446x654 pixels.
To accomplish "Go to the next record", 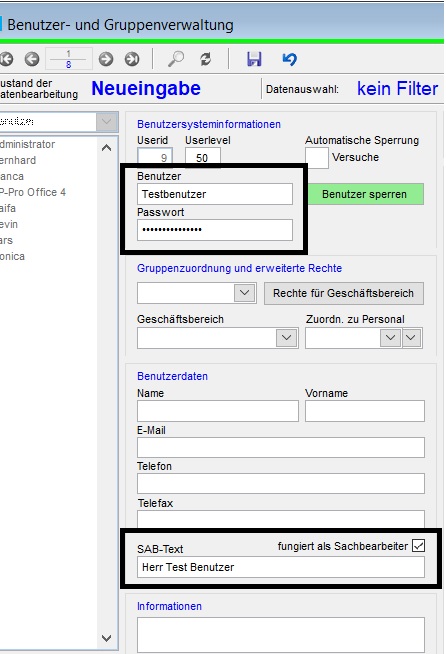I will pos(106,59).
